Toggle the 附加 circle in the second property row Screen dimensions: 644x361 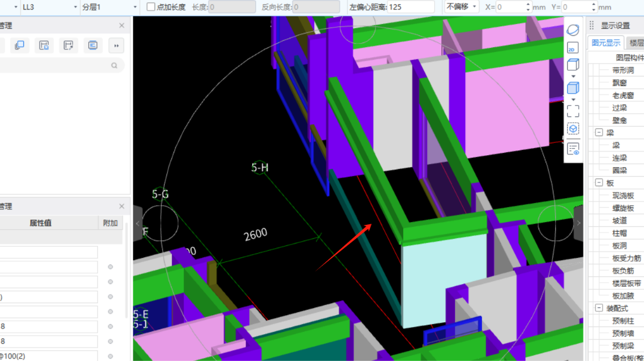click(x=110, y=282)
